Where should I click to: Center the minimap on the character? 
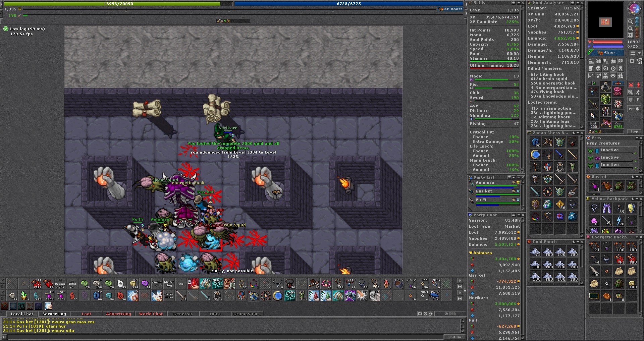tap(631, 35)
